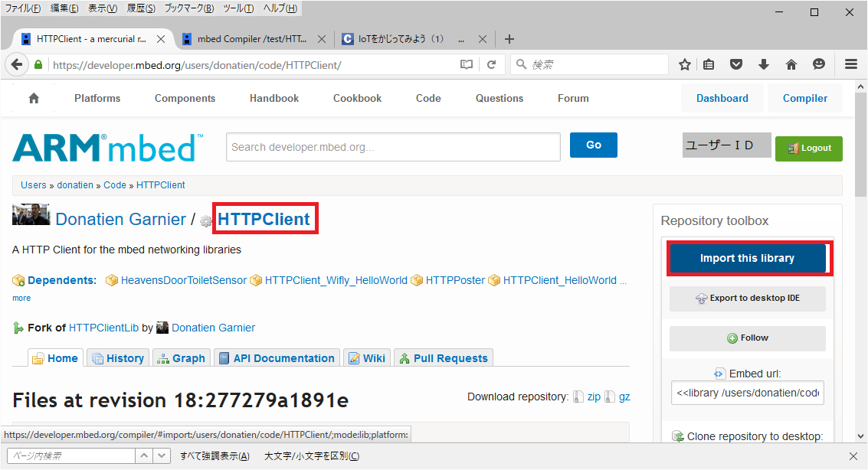This screenshot has width=868, height=470.
Task: Switch to mbed Compiler browser tab
Action: click(251, 39)
